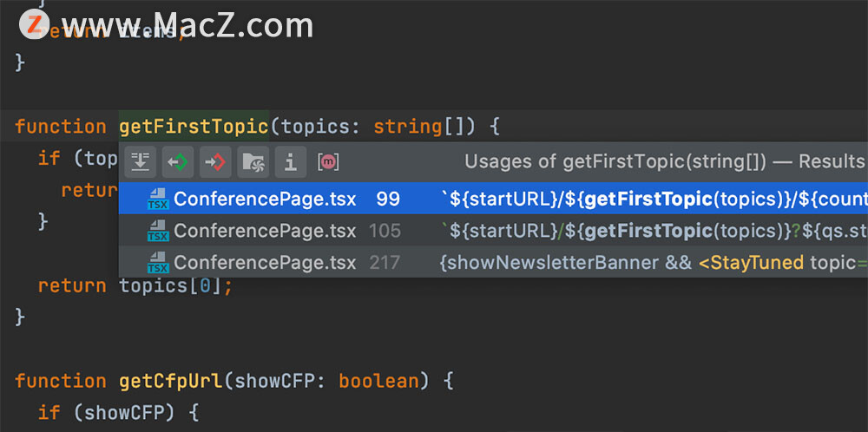Screen dimensions: 868x432
Task: Click TSX file icon on the line 217 row
Action: [158, 263]
